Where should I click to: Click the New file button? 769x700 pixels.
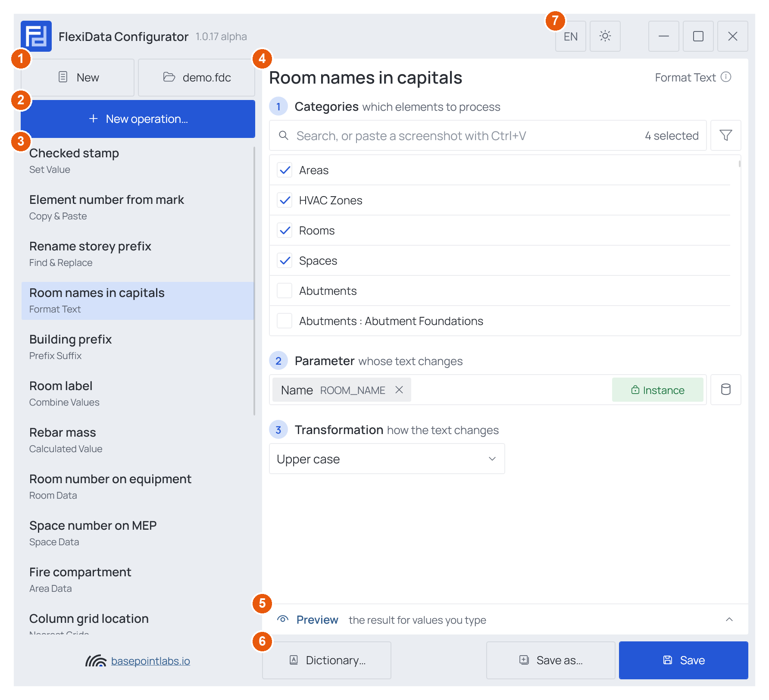pyautogui.click(x=78, y=78)
